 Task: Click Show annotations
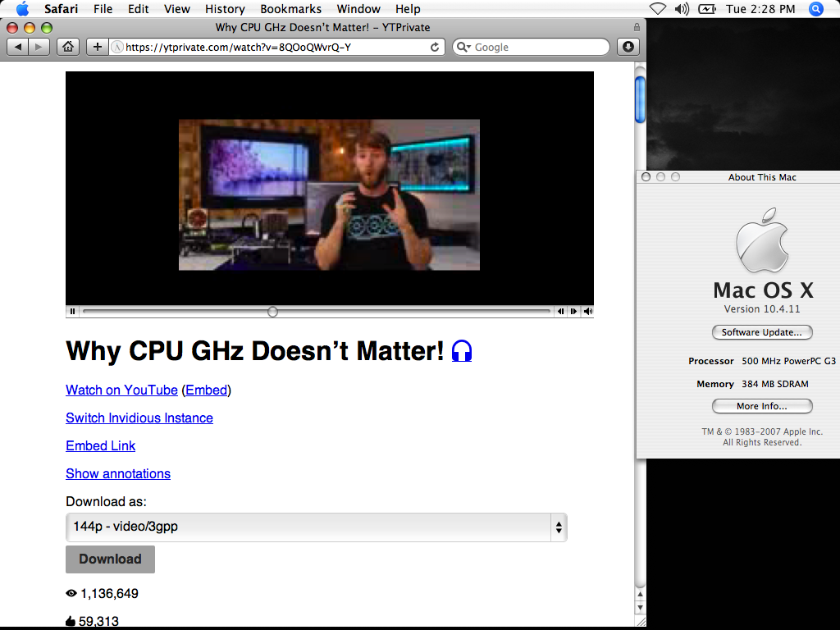tap(118, 473)
